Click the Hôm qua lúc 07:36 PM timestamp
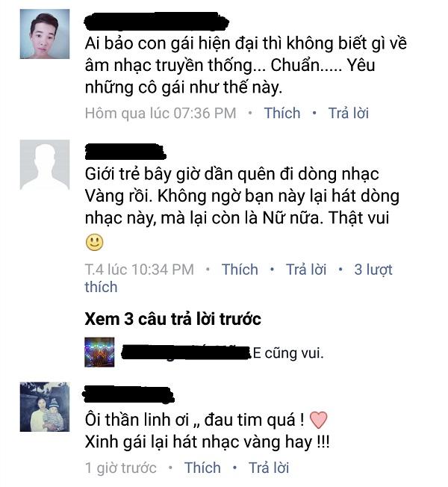This screenshot has height=487, width=448. click(161, 113)
